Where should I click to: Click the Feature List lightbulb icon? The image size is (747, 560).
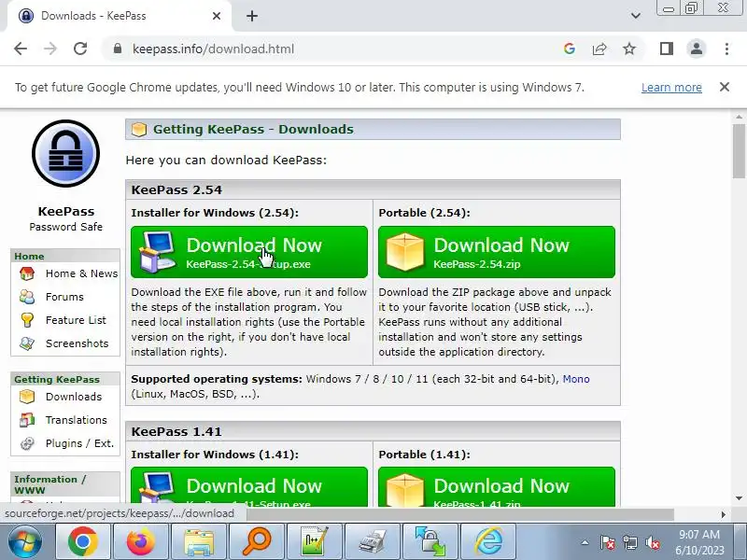click(x=27, y=320)
